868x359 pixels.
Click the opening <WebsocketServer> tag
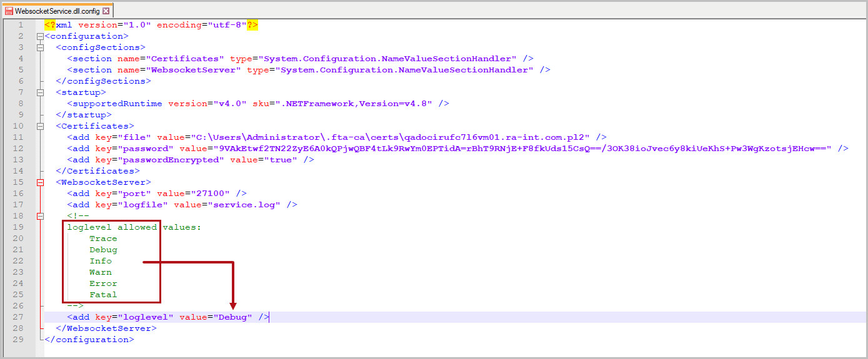[x=103, y=182]
